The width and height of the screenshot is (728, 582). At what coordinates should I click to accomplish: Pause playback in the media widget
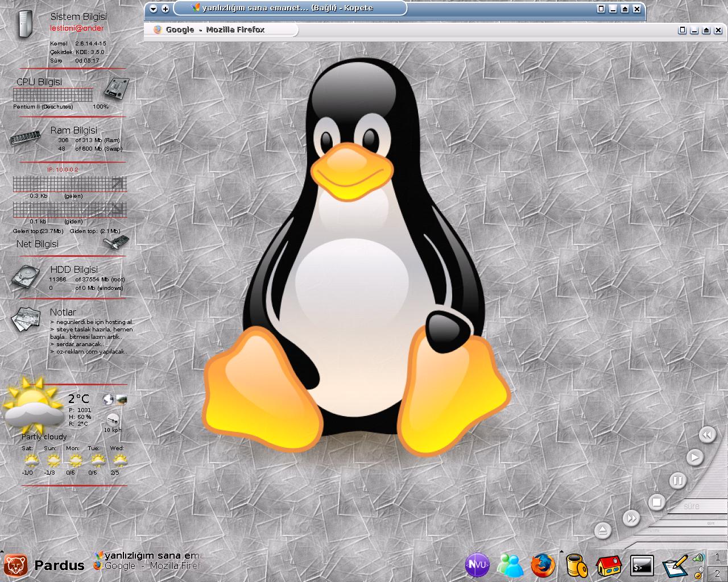[x=677, y=481]
